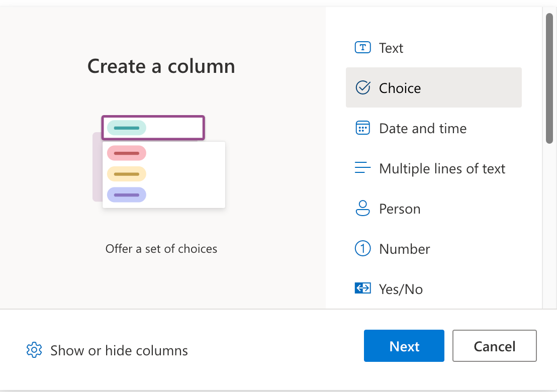Viewport: 557px width, 392px height.
Task: Pick the Multiple lines of text label
Action: [442, 168]
